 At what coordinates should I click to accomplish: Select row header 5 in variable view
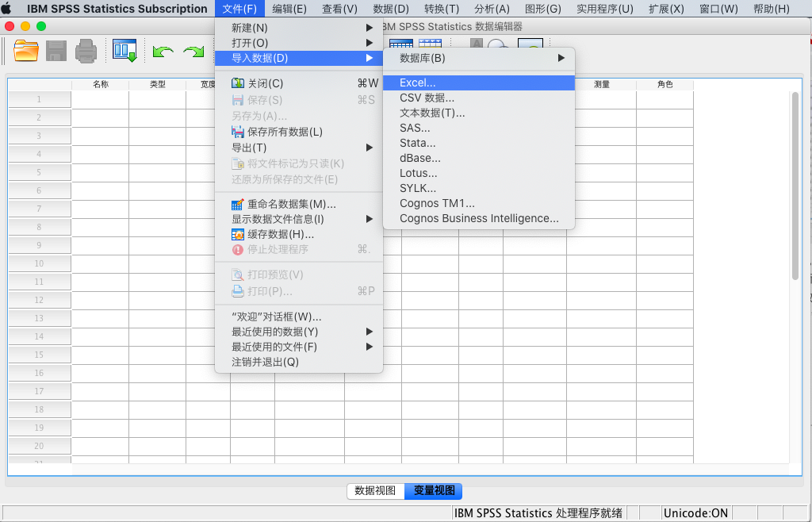[40, 172]
